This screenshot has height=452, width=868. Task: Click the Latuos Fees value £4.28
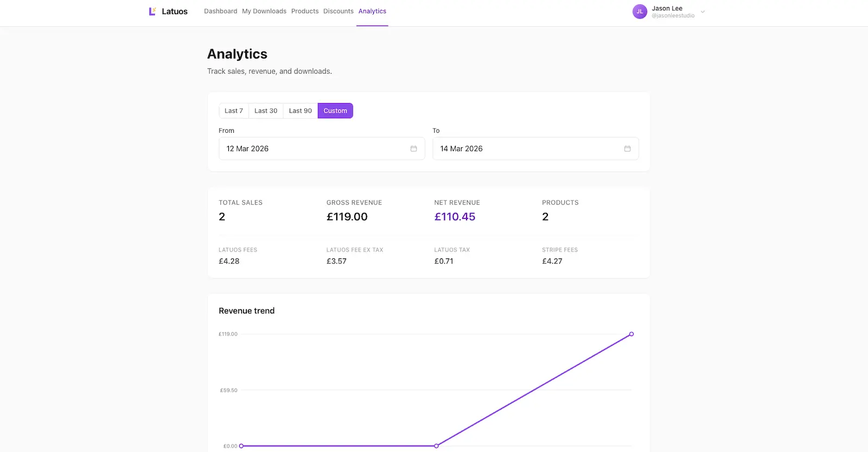click(229, 261)
